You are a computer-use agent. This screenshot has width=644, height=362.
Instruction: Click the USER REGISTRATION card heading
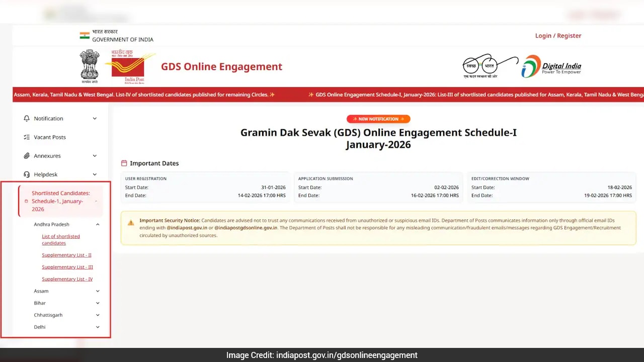[146, 178]
